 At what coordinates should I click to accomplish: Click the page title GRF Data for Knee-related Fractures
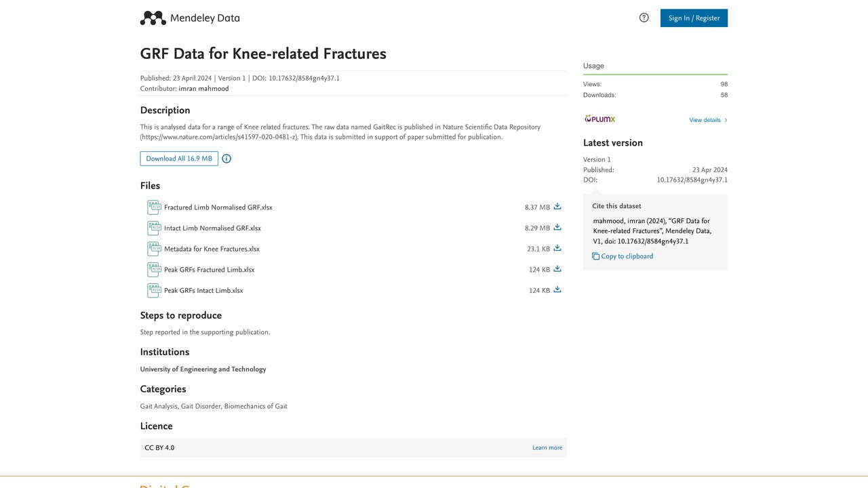[x=263, y=54]
